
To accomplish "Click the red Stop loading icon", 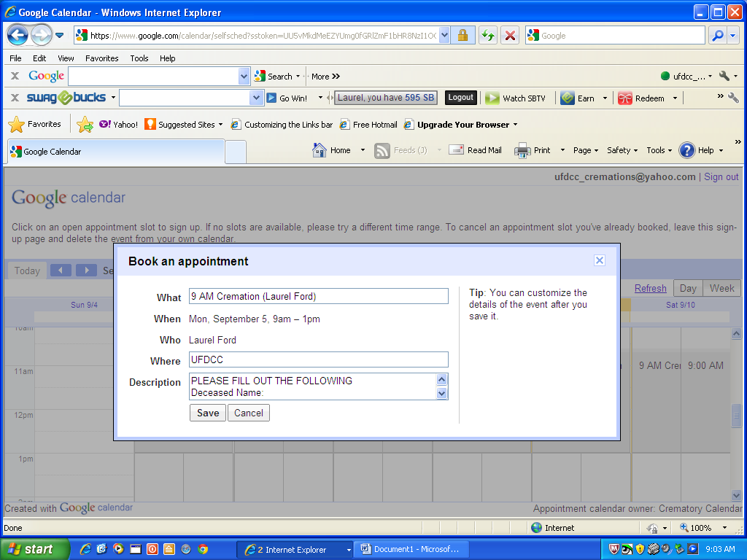I will coord(510,35).
